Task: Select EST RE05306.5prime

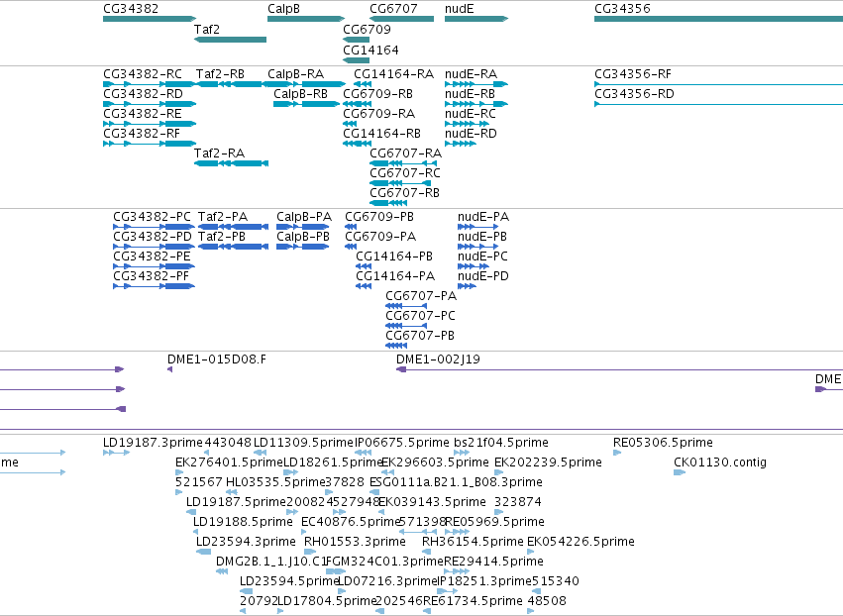Action: pos(663,443)
